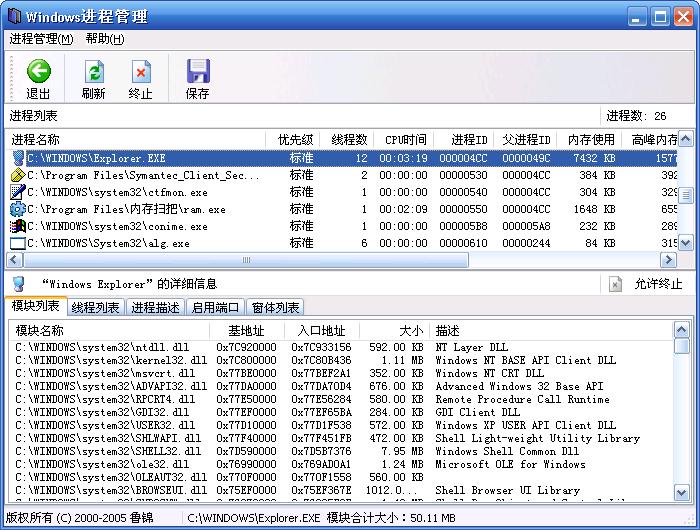This screenshot has height=530, width=700.
Task: Click the process list vertical scroll thumb
Action: tap(686, 195)
